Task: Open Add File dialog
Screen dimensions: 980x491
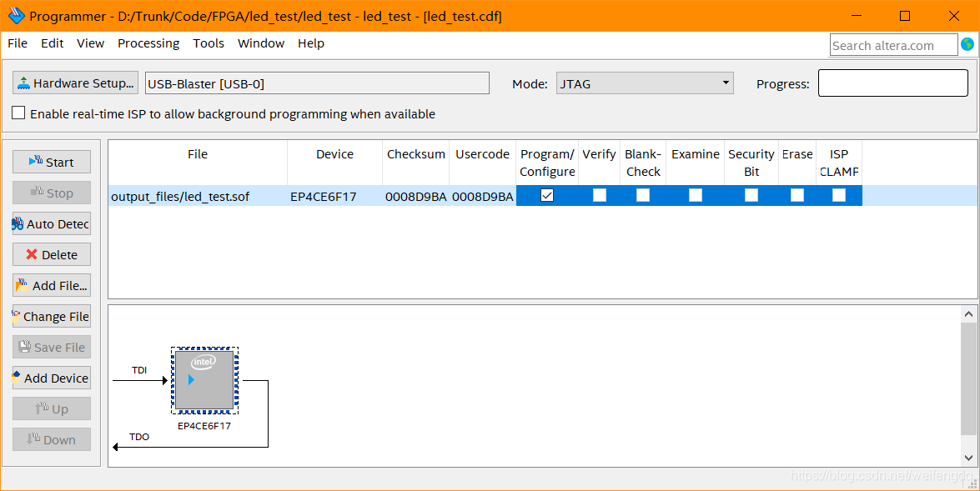Action: point(51,285)
